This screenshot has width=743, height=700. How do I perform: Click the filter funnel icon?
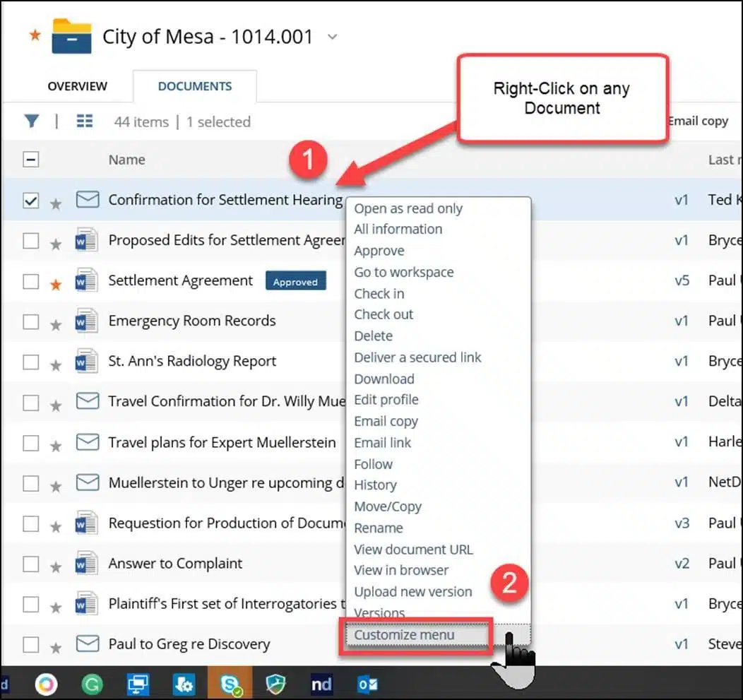pyautogui.click(x=32, y=121)
